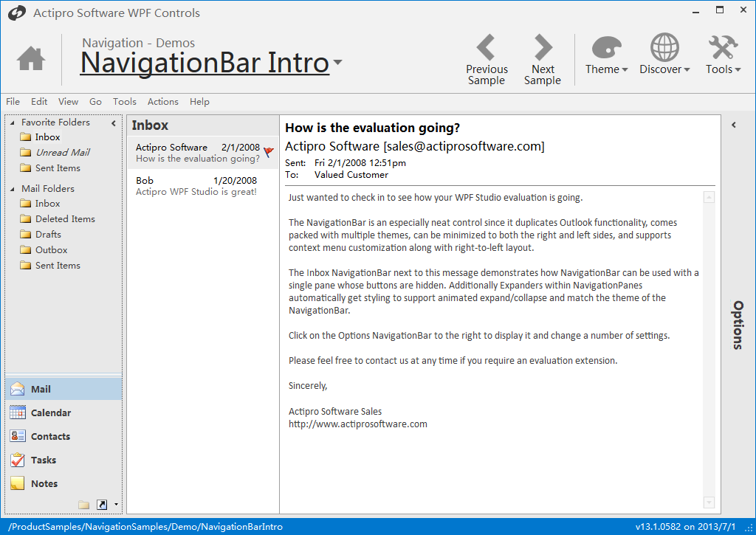Screen dimensions: 756x535
Task: Go to Next Sample arrow
Action: coord(543,49)
